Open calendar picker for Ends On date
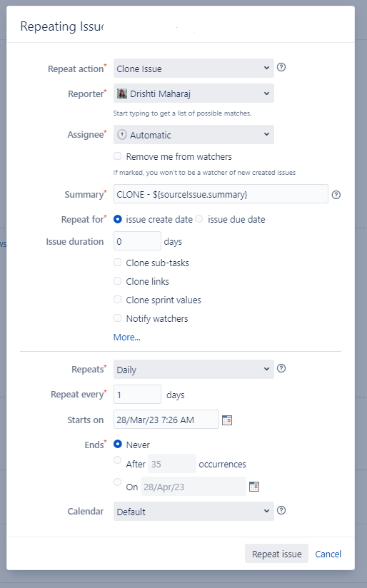Image resolution: width=367 pixels, height=588 pixels. pyautogui.click(x=254, y=487)
